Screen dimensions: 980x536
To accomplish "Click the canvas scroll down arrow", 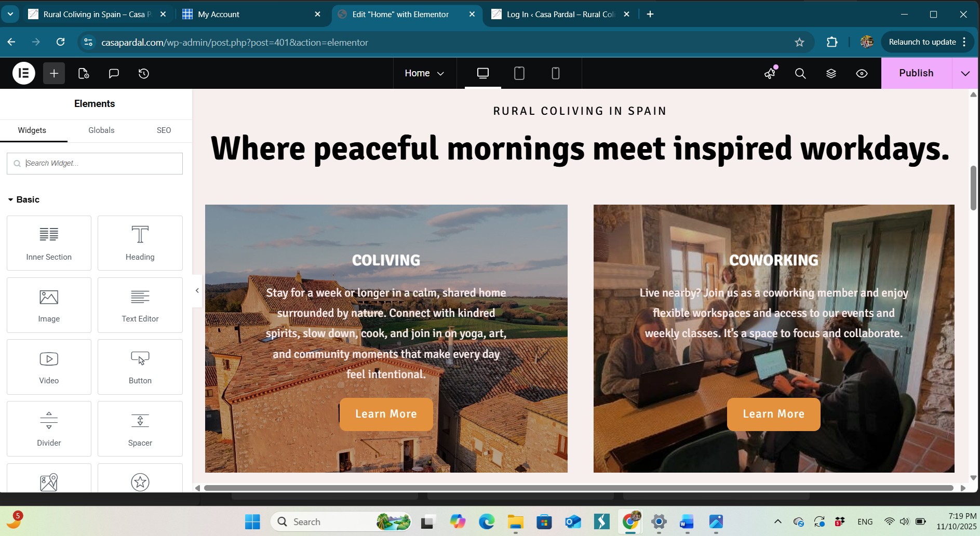I will pos(973,477).
